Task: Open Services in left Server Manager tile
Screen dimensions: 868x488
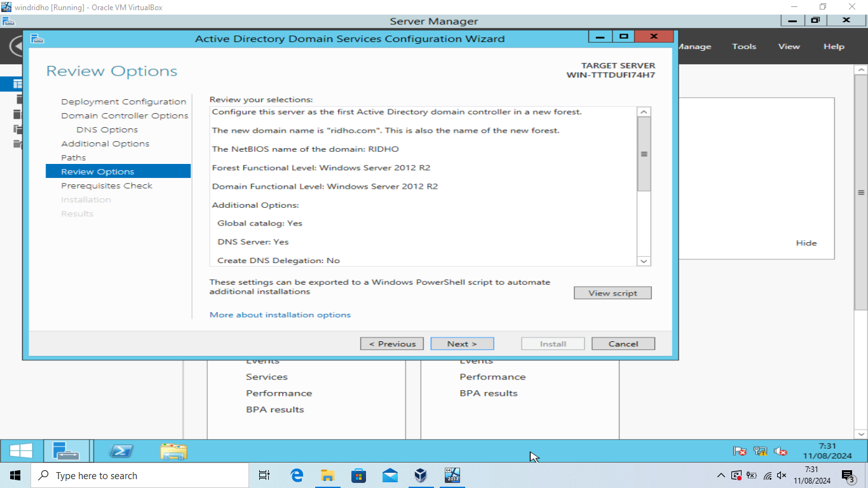Action: [x=267, y=377]
